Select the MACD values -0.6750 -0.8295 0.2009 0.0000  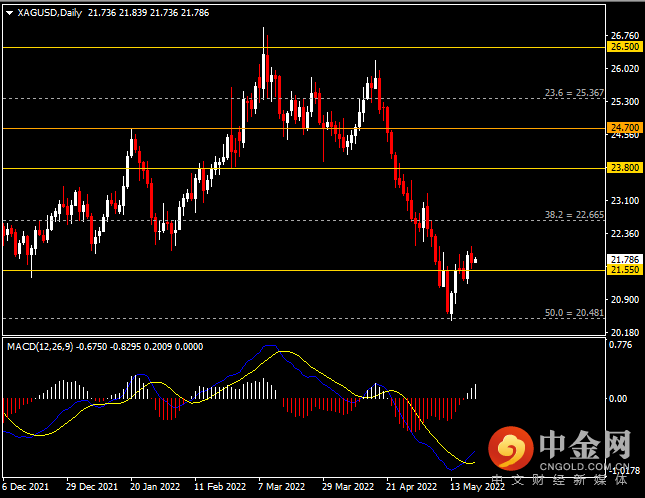139,347
